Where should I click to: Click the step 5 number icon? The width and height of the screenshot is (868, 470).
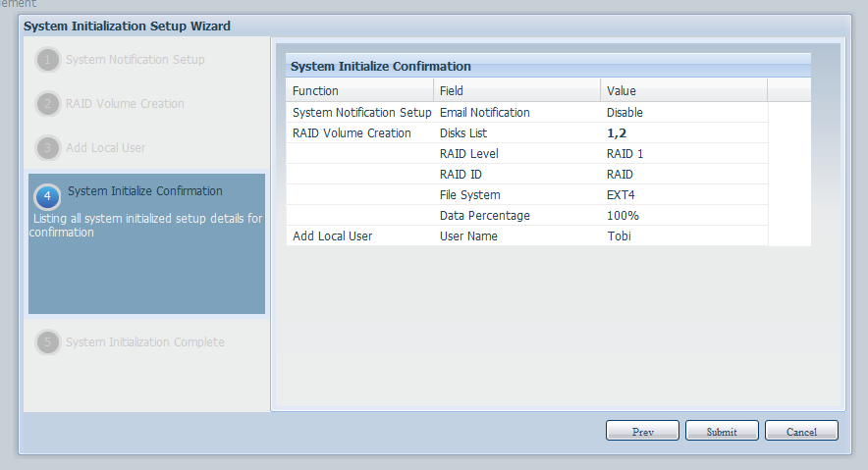[x=47, y=342]
